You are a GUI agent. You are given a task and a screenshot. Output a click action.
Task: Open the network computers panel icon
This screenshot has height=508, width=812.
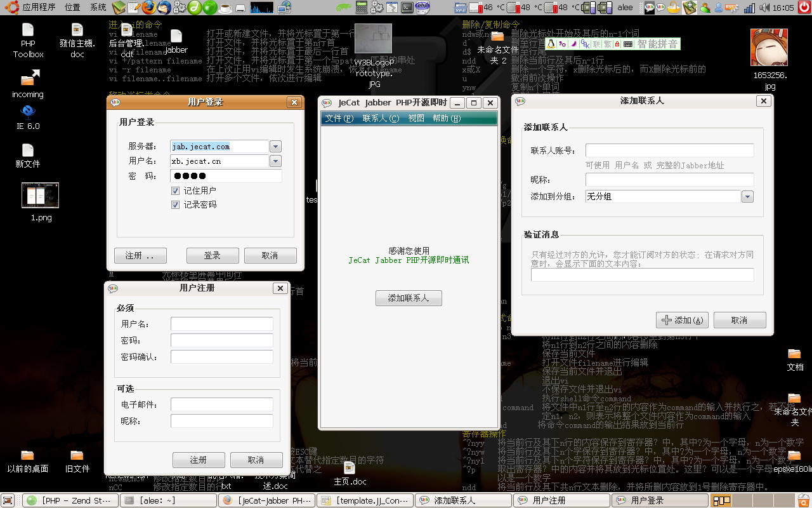(285, 8)
